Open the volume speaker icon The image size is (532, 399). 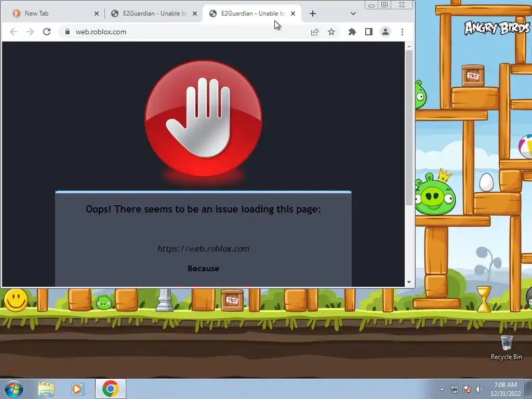tap(480, 389)
